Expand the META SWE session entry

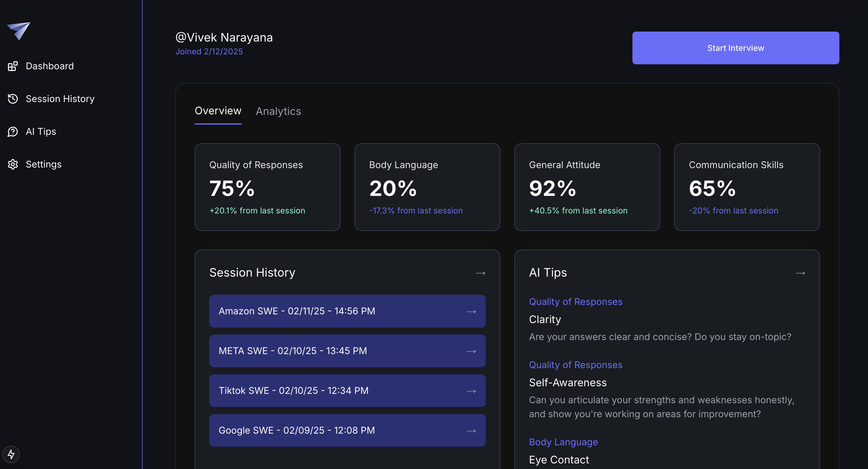pos(471,351)
